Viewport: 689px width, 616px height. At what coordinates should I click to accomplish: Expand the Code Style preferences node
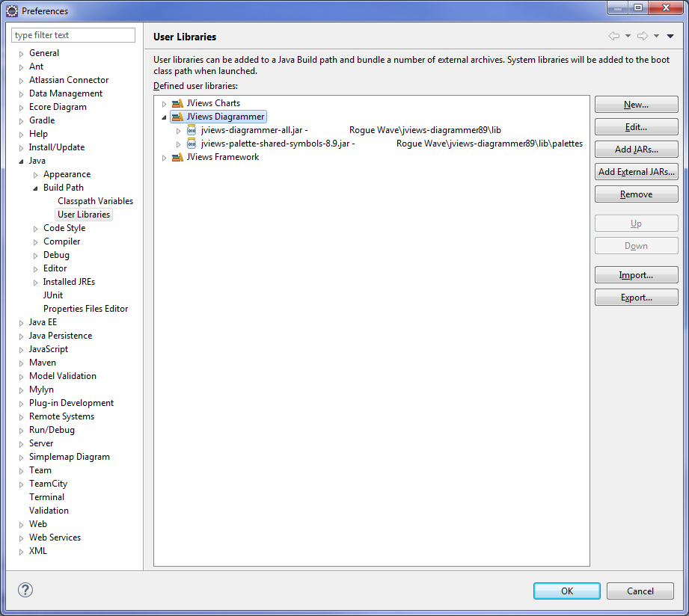click(36, 229)
